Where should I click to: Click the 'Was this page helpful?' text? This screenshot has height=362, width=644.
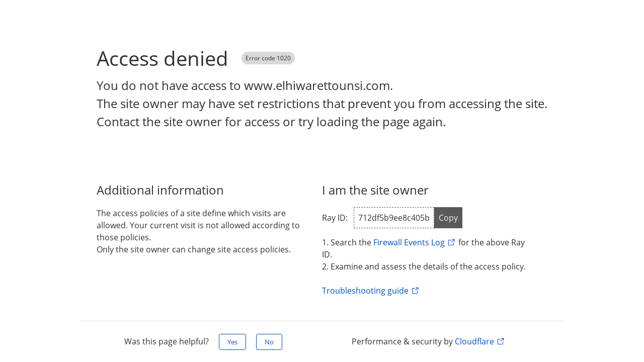pos(167,341)
